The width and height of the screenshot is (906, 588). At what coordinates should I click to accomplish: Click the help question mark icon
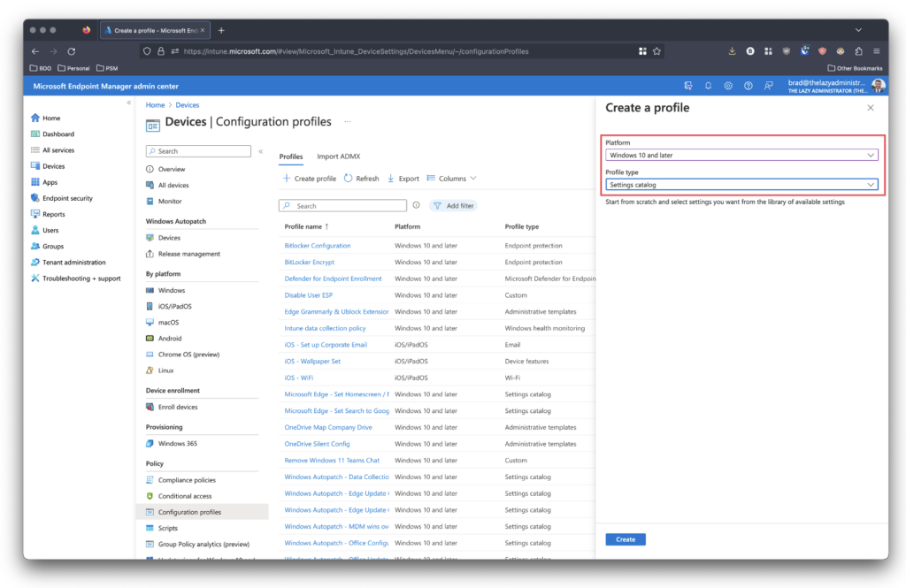click(749, 86)
